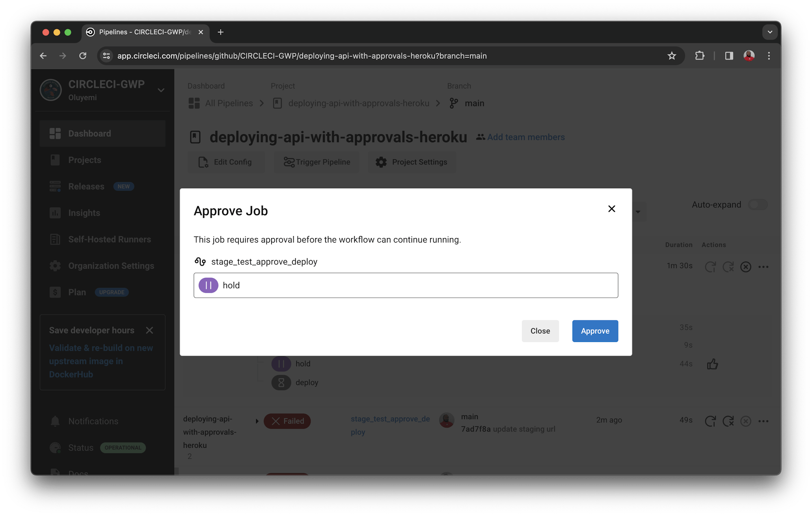
Task: Open Insights from the sidebar
Action: [84, 213]
